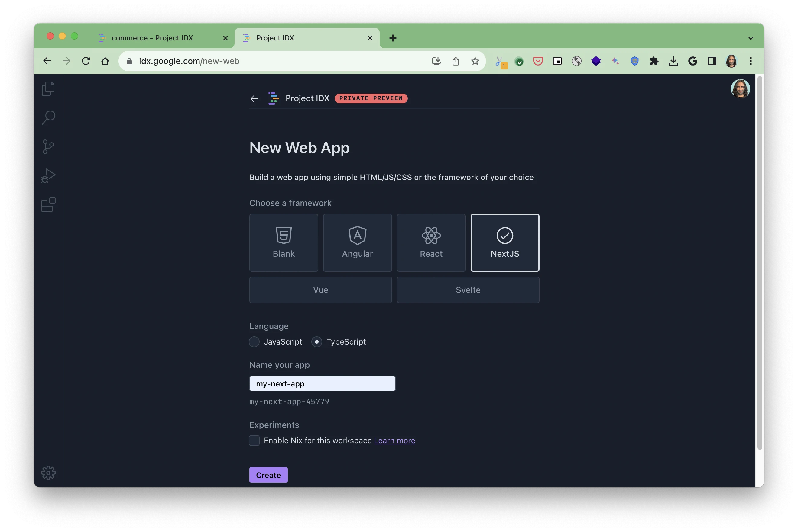Open the Extensions puzzle-piece menu
Viewport: 798px width, 532px height.
coord(654,61)
